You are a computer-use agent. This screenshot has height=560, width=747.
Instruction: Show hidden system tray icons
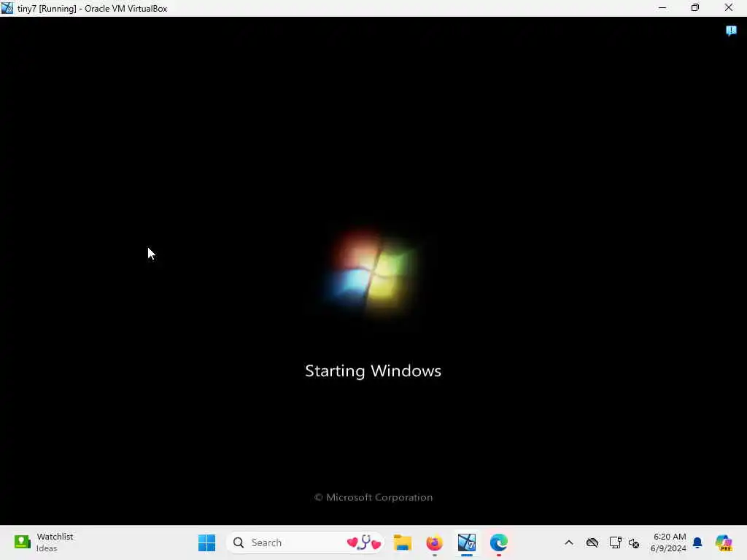coord(569,542)
